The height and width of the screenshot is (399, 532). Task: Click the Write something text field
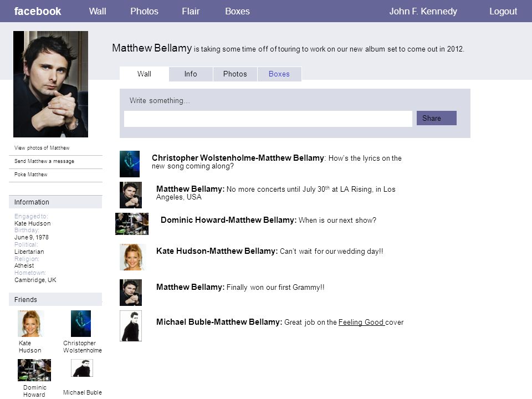pyautogui.click(x=268, y=119)
